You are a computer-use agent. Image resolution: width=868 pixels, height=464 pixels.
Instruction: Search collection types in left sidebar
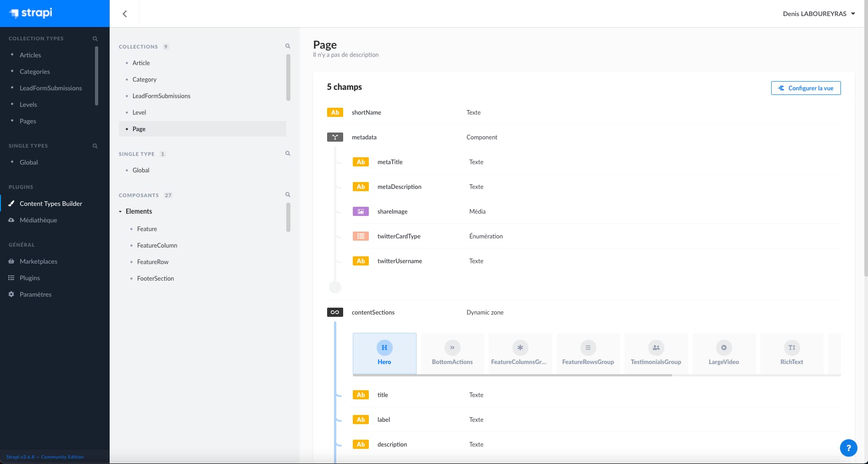point(95,39)
